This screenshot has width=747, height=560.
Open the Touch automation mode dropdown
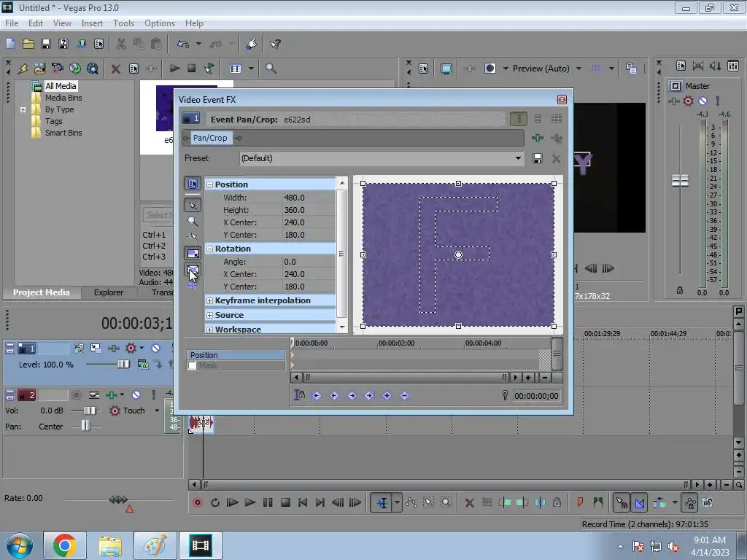tap(157, 411)
